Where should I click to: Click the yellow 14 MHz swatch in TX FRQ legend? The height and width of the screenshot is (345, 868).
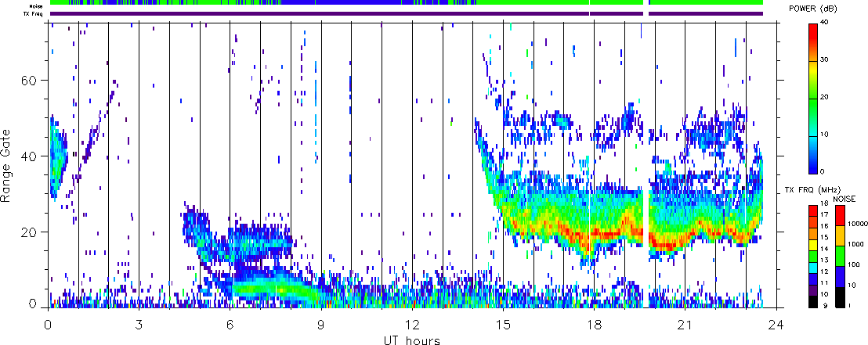coord(813,246)
